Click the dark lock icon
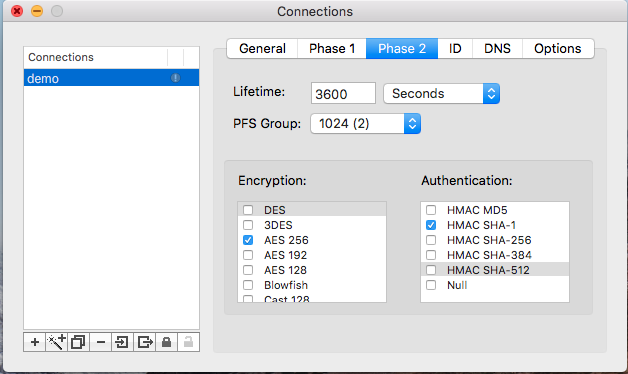 (166, 342)
